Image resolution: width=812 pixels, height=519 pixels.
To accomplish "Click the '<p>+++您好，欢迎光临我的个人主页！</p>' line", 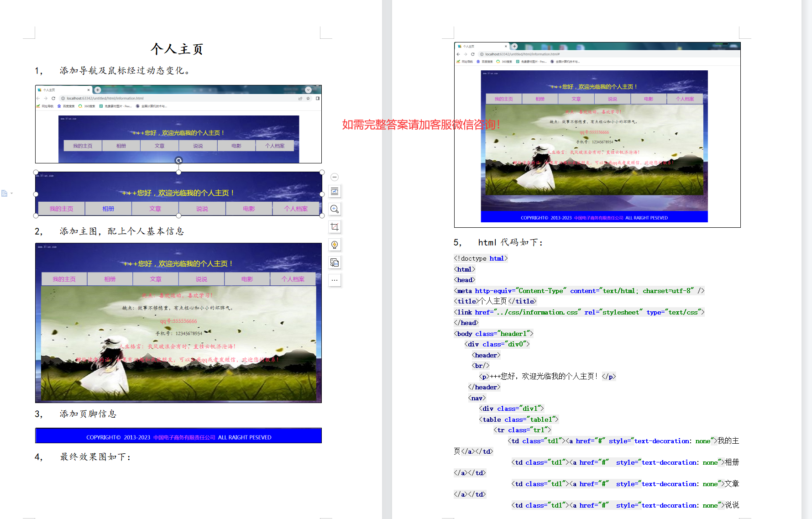I will (548, 377).
